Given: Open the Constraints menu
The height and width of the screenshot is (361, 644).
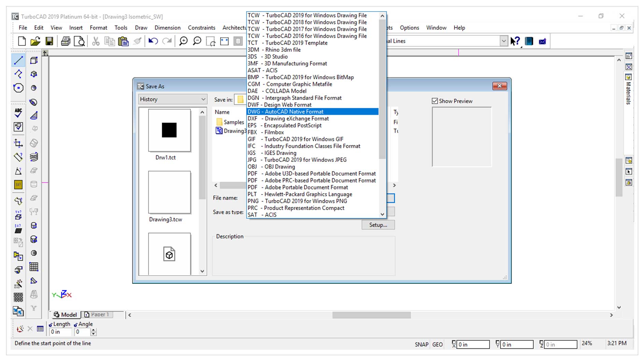Looking at the screenshot, I should tap(201, 28).
